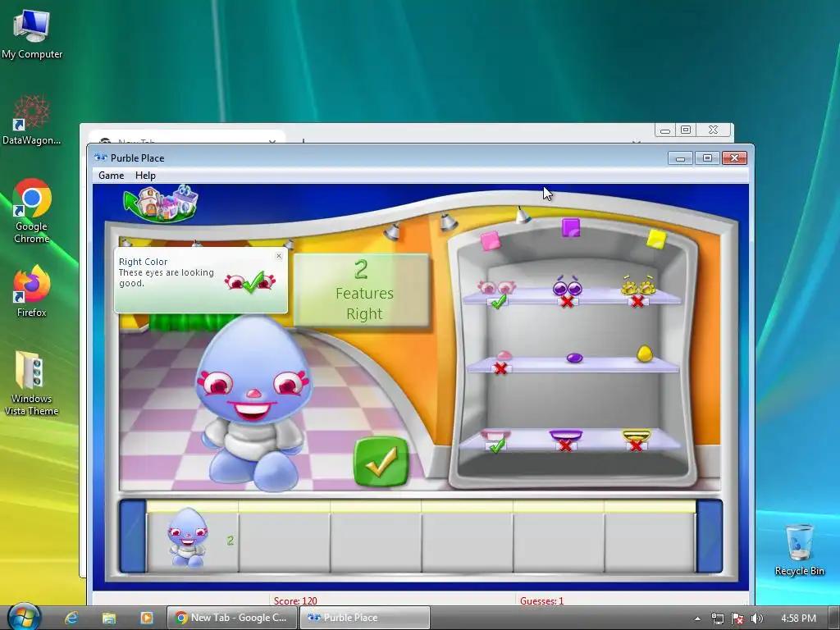
Task: Click the network tray icon
Action: point(717,619)
